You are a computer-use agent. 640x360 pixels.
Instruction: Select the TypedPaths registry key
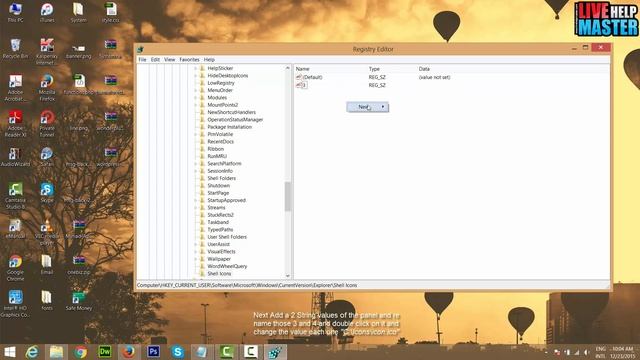pyautogui.click(x=220, y=230)
